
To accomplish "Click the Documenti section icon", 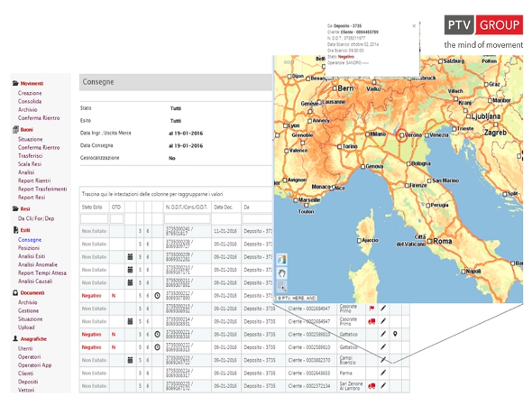I will (15, 292).
